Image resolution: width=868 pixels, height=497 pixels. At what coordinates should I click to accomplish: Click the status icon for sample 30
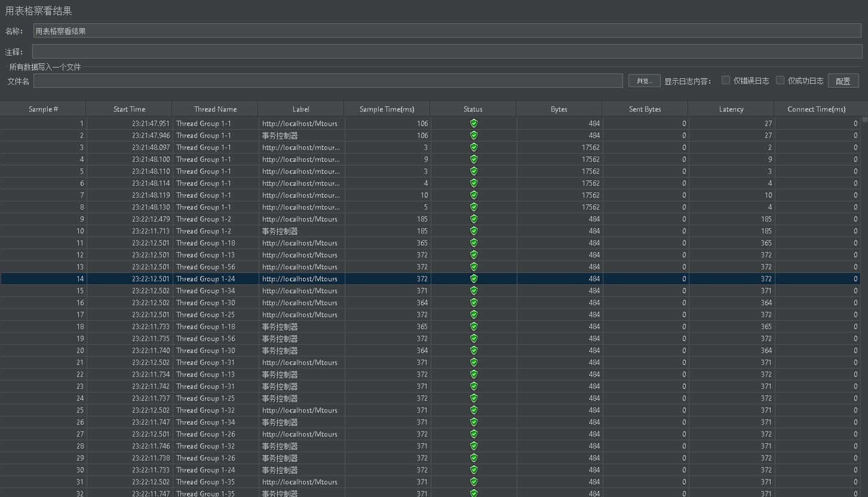tap(474, 470)
